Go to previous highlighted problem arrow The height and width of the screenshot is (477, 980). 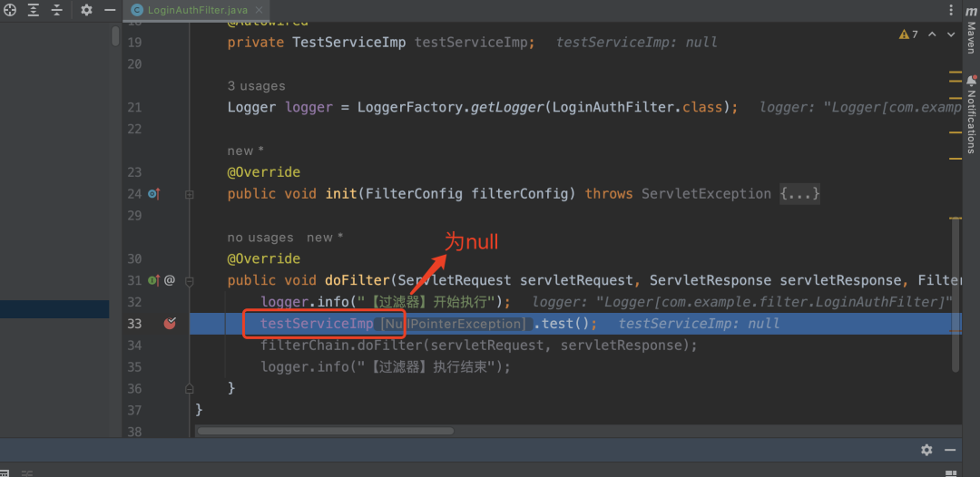click(932, 34)
